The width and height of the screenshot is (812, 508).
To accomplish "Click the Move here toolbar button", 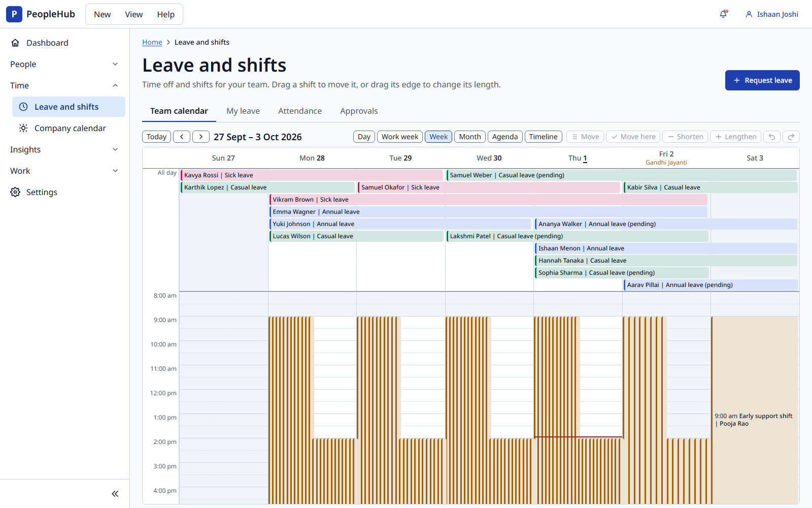I will (633, 137).
